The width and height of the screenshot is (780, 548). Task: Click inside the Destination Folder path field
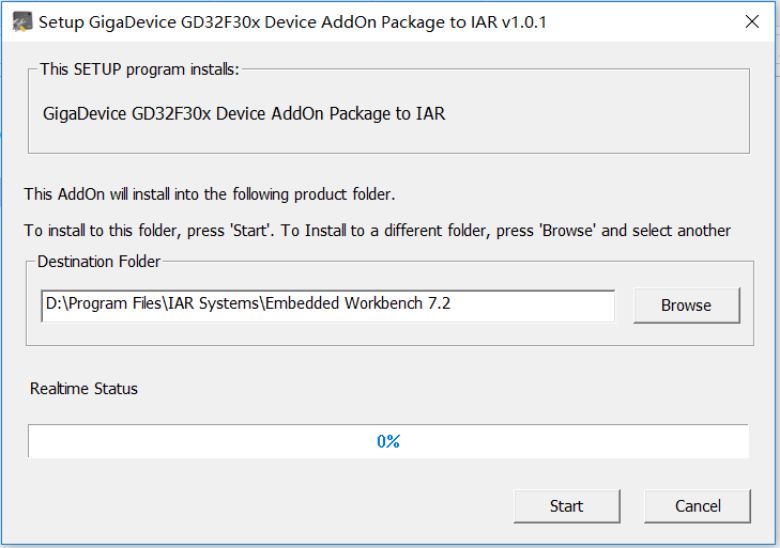pyautogui.click(x=328, y=305)
